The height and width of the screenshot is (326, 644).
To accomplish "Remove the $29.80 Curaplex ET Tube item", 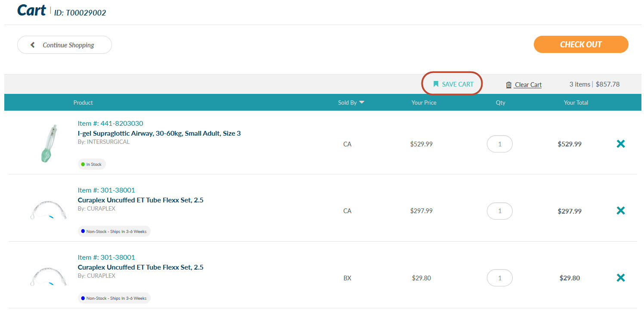I will click(620, 278).
